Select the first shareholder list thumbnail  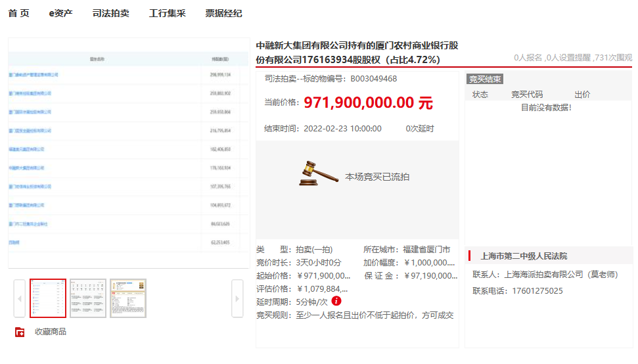tap(47, 298)
